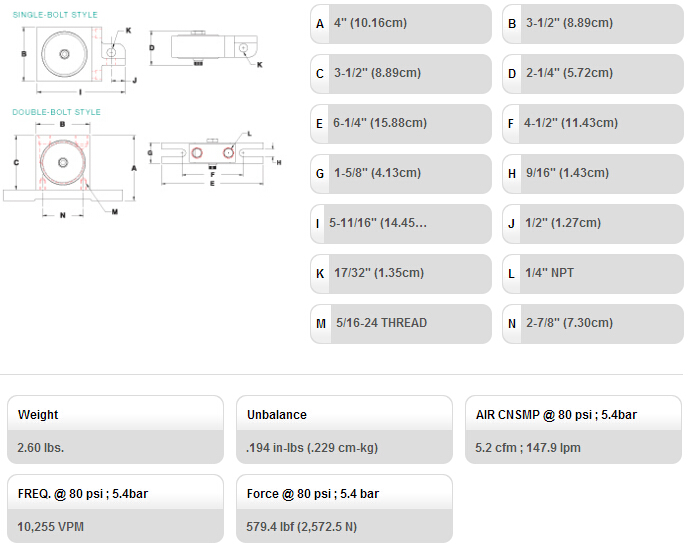Click dimension D value 2-1/4" (5.72cm)
690x544 pixels.
(x=569, y=73)
